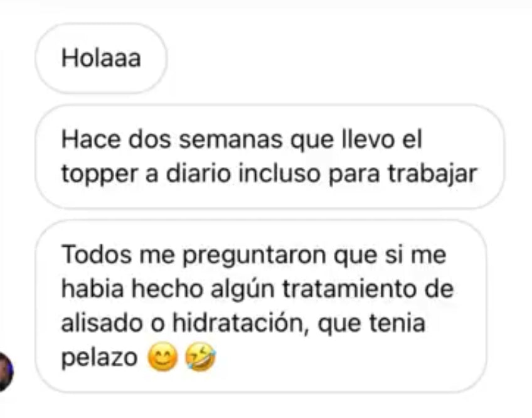This screenshot has height=418, width=532.
Task: Click the word "preguntaron" in the third message
Action: 255,256
